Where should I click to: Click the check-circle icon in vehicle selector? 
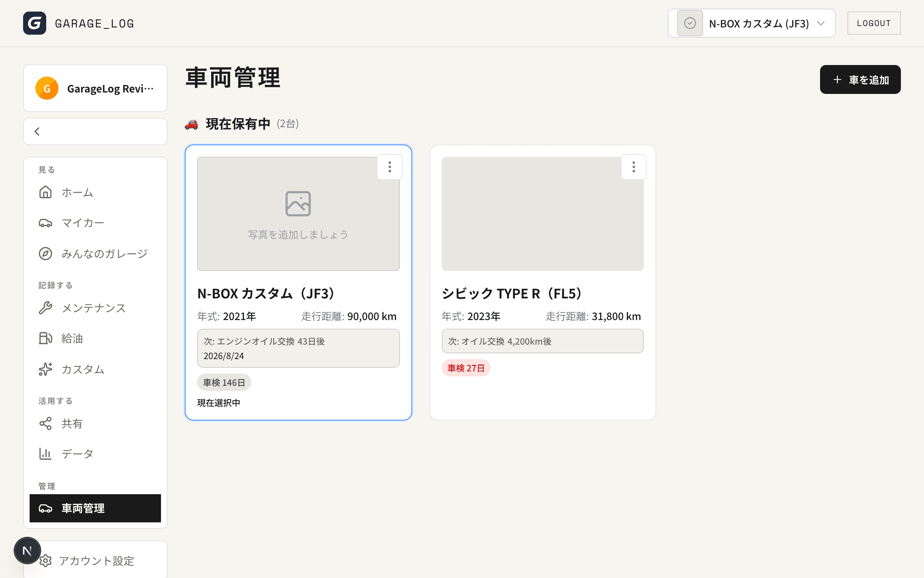[689, 23]
